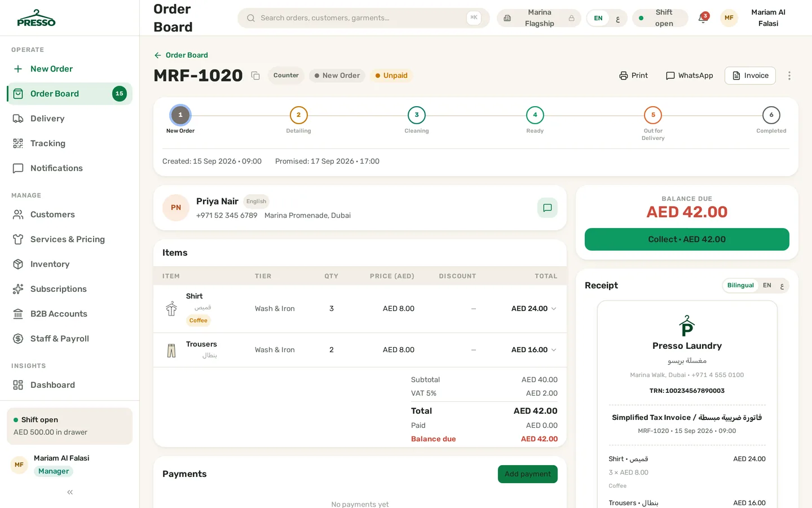Select Completed step 6
Viewport: 812px width, 508px height.
(x=771, y=115)
